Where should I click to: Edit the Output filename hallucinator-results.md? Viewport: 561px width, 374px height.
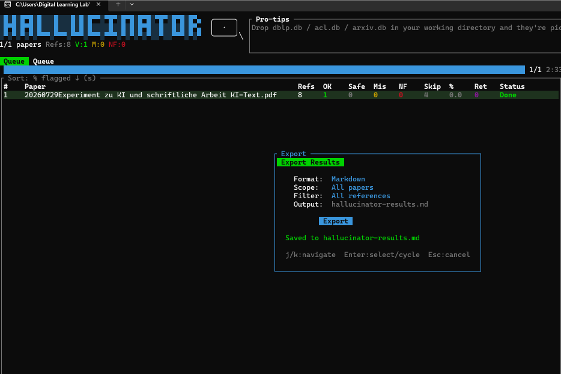pyautogui.click(x=380, y=204)
